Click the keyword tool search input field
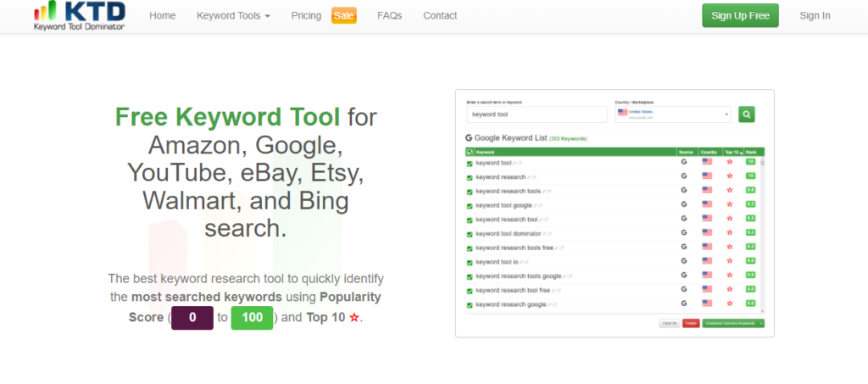Image resolution: width=868 pixels, height=384 pixels. pyautogui.click(x=537, y=114)
